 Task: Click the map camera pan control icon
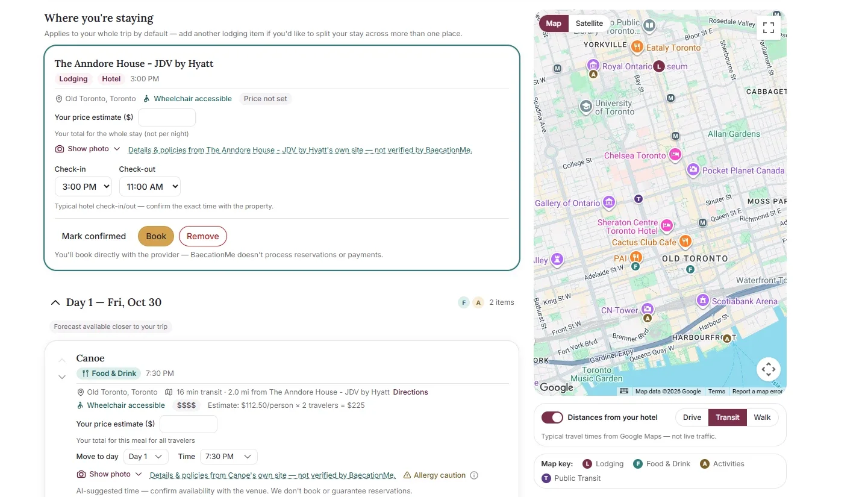coord(768,369)
